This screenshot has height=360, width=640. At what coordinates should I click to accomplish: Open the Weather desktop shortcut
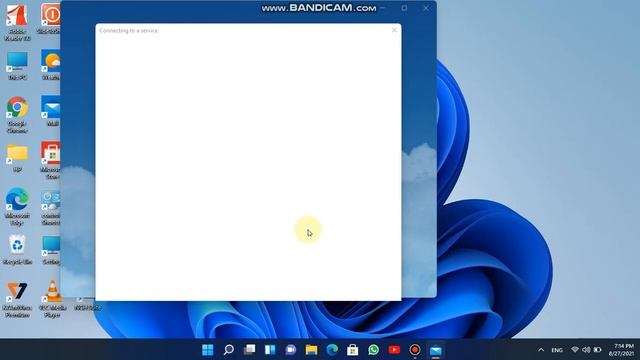click(x=51, y=64)
